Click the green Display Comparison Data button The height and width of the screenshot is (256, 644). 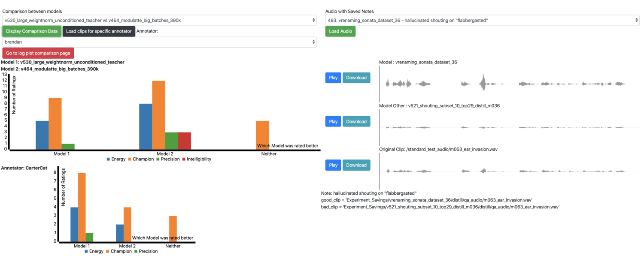click(32, 31)
